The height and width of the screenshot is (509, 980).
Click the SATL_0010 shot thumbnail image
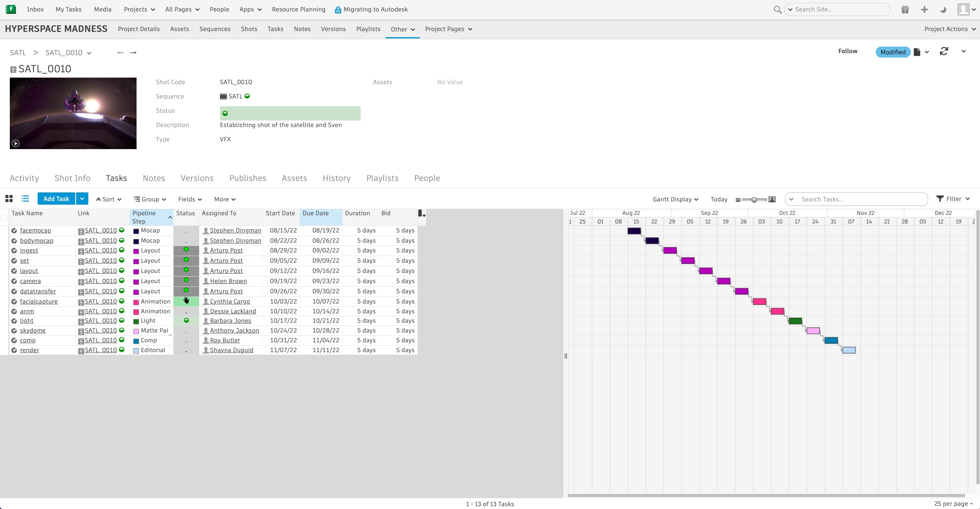point(73,113)
